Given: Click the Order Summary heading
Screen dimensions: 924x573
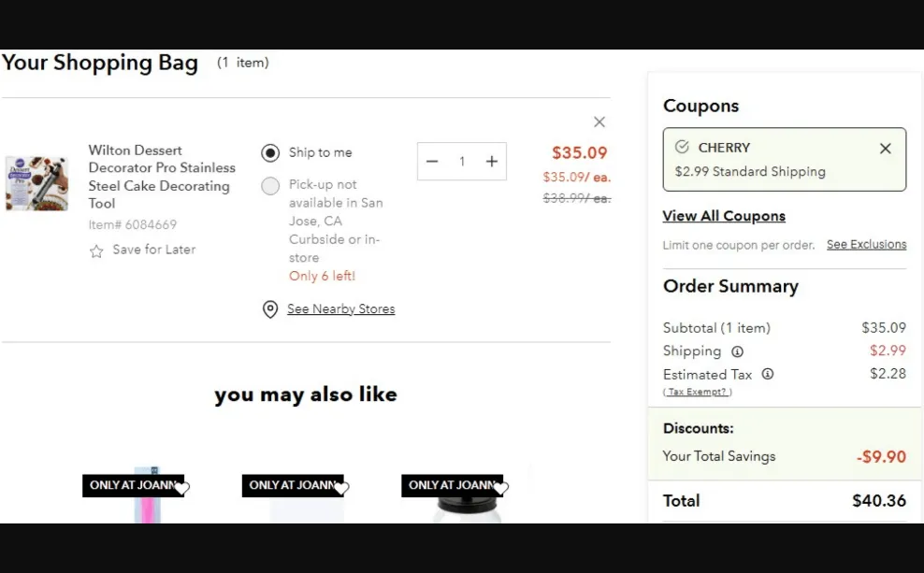Looking at the screenshot, I should coord(730,287).
